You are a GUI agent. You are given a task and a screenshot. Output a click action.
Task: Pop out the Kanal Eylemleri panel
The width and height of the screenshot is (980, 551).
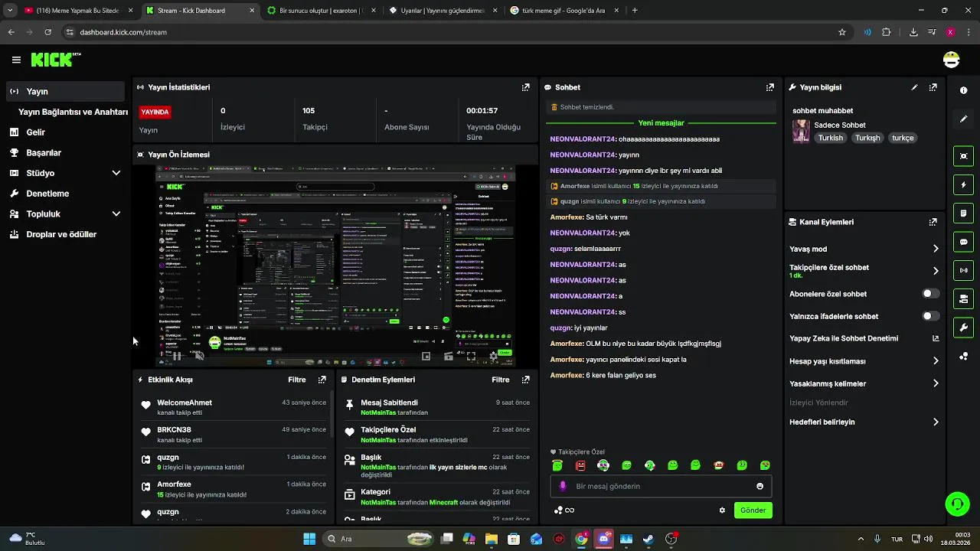click(x=933, y=222)
